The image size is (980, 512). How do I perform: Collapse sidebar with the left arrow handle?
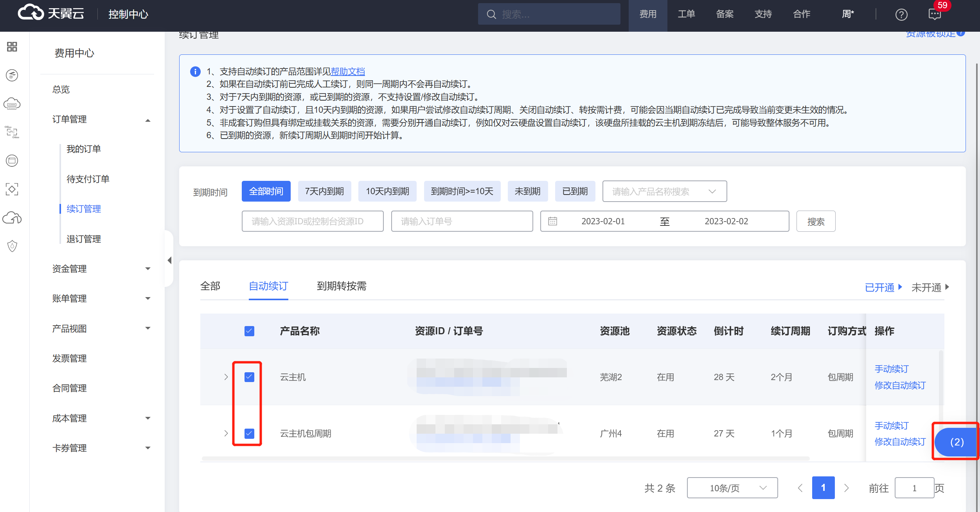click(169, 260)
